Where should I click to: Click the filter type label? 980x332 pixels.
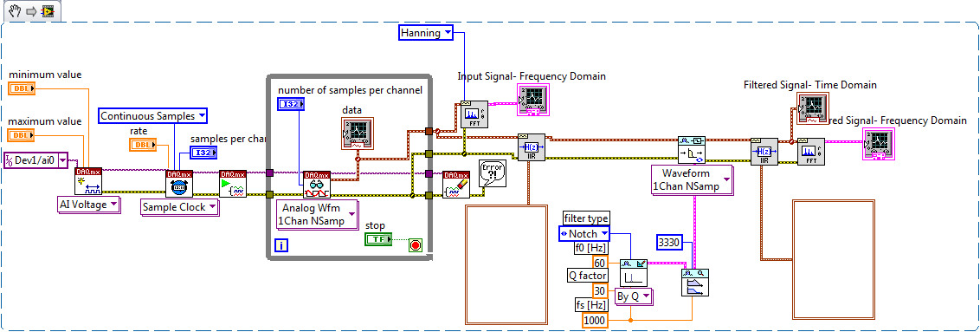click(x=585, y=218)
